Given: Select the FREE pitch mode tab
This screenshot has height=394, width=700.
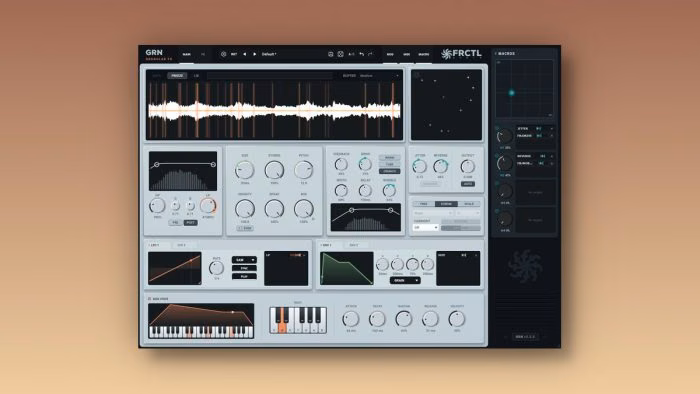Looking at the screenshot, I should [x=424, y=204].
